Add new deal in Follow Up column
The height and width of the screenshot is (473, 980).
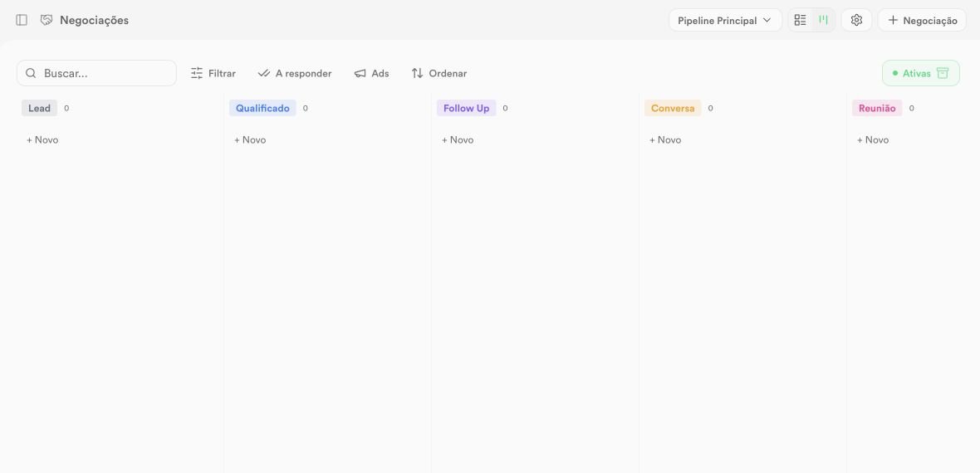[x=458, y=140]
